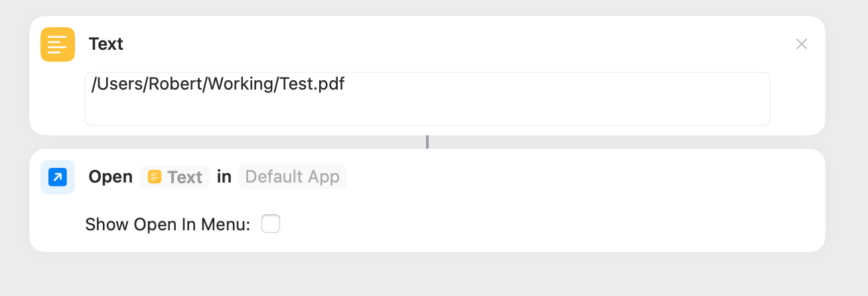Click small yellow icon inside Text variable token
Screen dimensions: 868x296
[x=155, y=177]
